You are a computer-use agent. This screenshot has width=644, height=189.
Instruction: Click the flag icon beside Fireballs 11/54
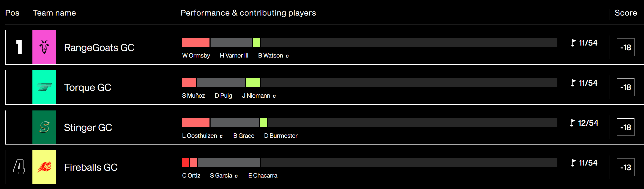point(573,163)
